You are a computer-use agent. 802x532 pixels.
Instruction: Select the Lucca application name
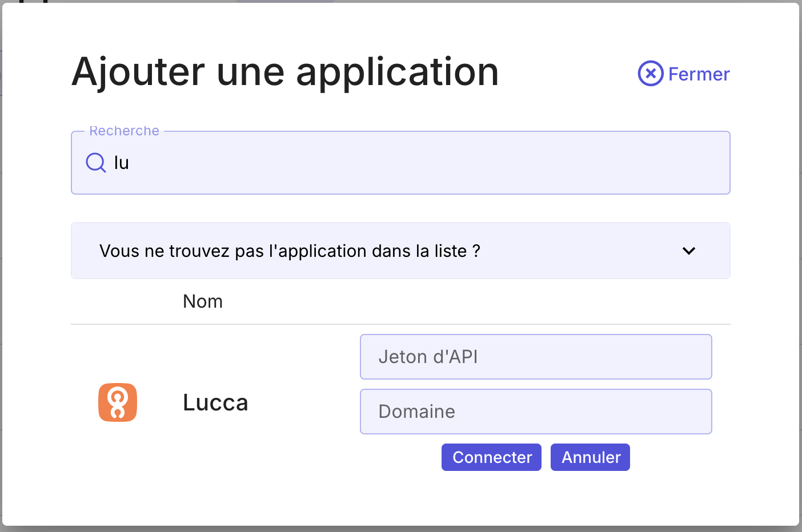215,403
